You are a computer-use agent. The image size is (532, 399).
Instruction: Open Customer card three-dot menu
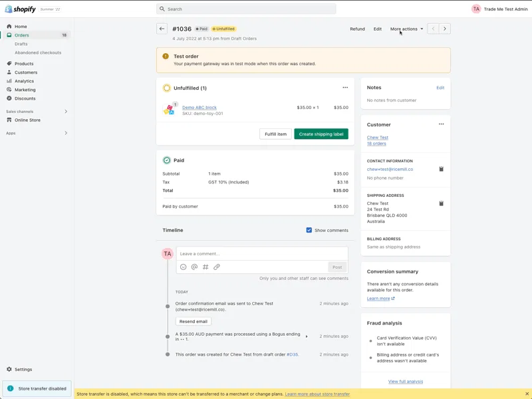point(441,124)
